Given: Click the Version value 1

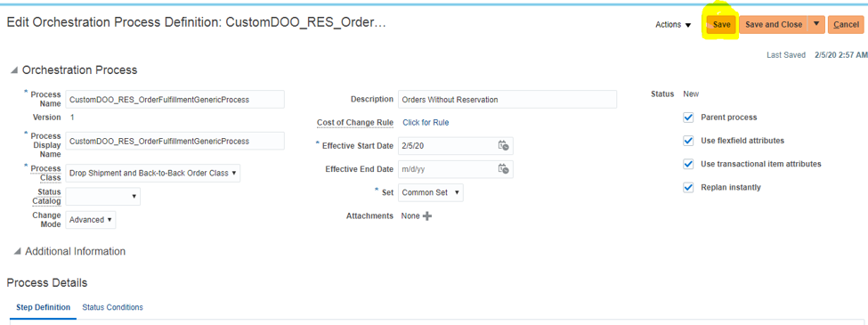Looking at the screenshot, I should (72, 118).
